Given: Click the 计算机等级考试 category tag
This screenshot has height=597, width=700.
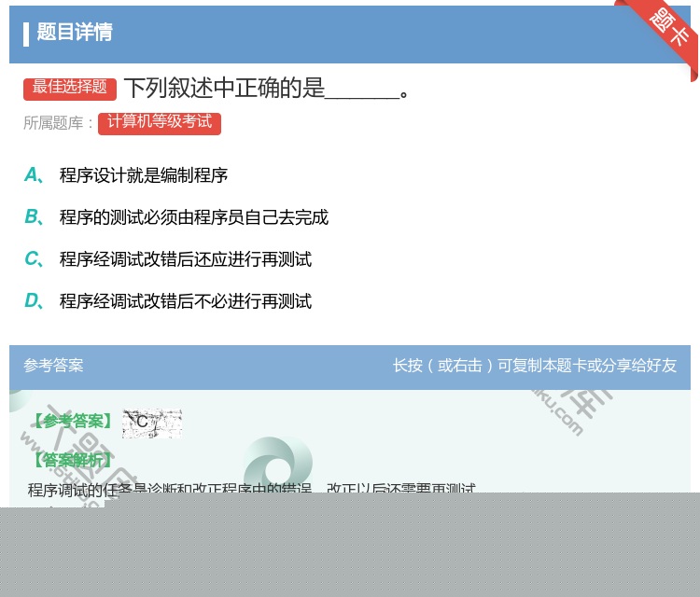Looking at the screenshot, I should pyautogui.click(x=160, y=123).
